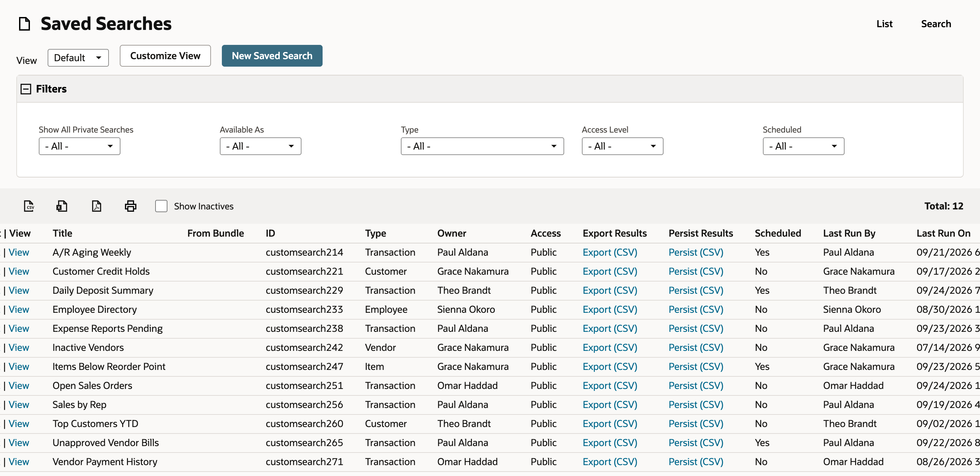Sort by the Scheduled column header
Viewport: 980px width, 476px height.
(x=778, y=233)
